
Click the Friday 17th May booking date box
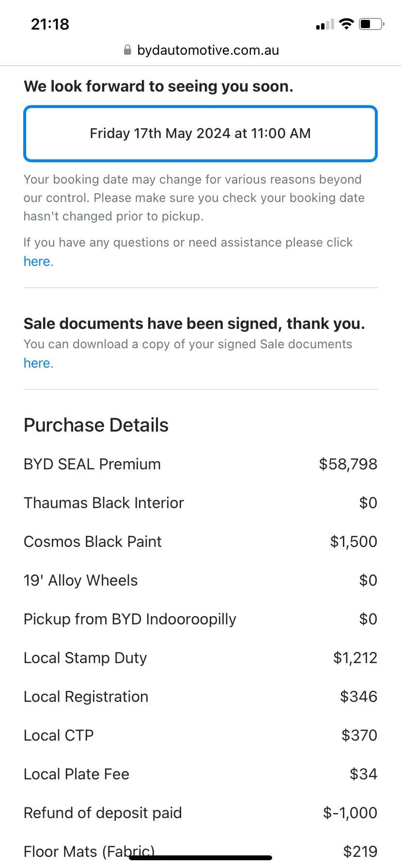pos(200,134)
